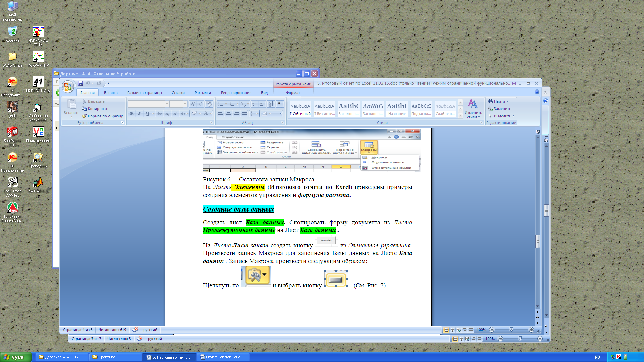This screenshot has height=362, width=644.
Task: Click the zoom slider in upper status bar
Action: click(511, 330)
